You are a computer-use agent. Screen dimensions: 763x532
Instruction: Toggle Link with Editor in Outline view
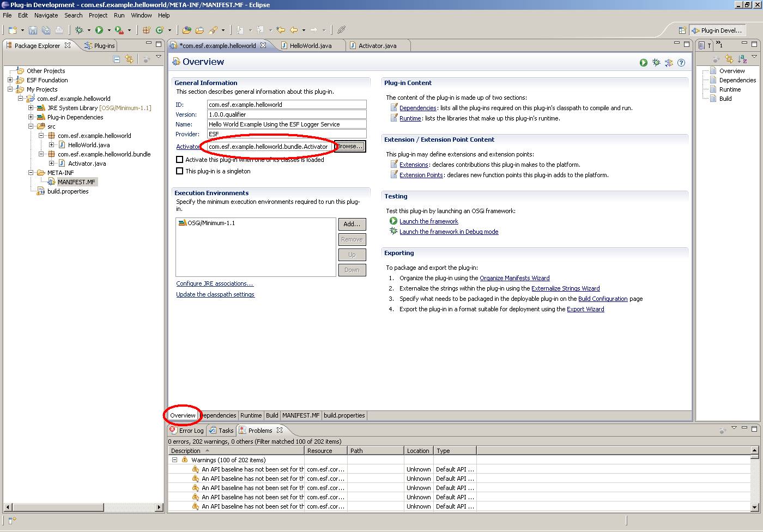729,59
